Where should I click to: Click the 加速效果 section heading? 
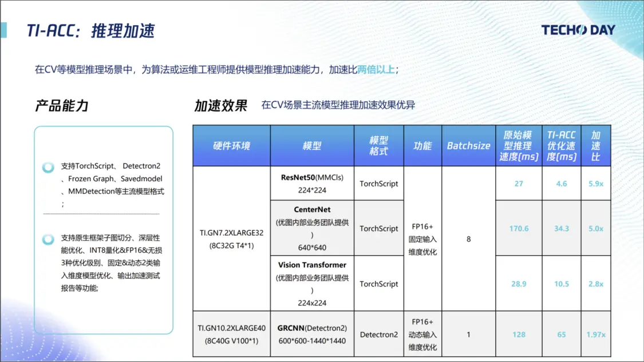coord(221,105)
